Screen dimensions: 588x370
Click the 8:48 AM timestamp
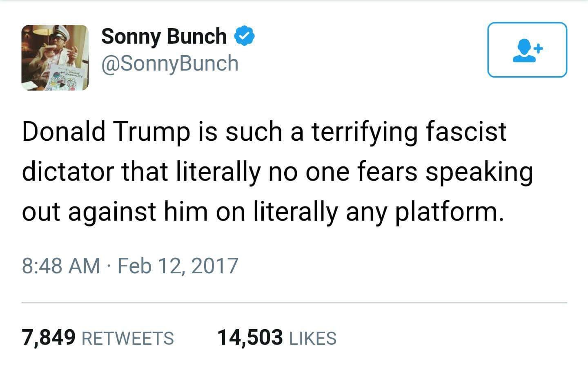[61, 266]
